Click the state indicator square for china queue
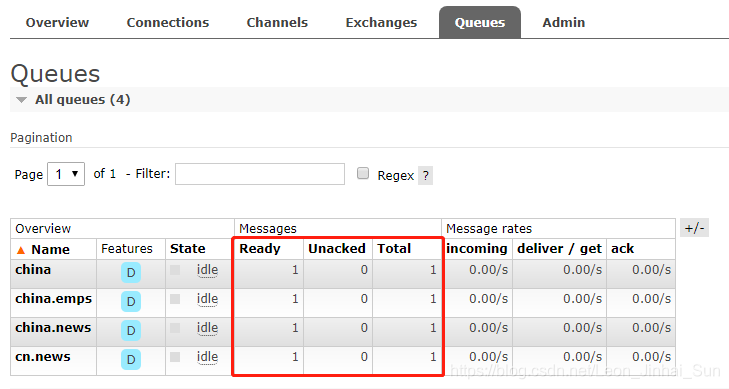The image size is (729, 389). [x=175, y=270]
